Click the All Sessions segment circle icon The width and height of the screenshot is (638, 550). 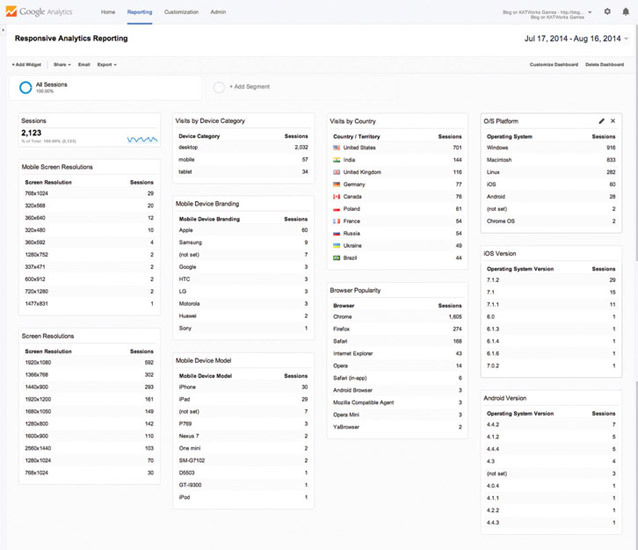coord(26,87)
